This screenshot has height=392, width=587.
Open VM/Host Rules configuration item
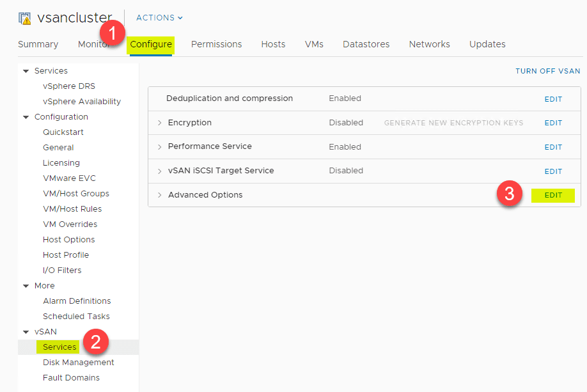coord(72,209)
